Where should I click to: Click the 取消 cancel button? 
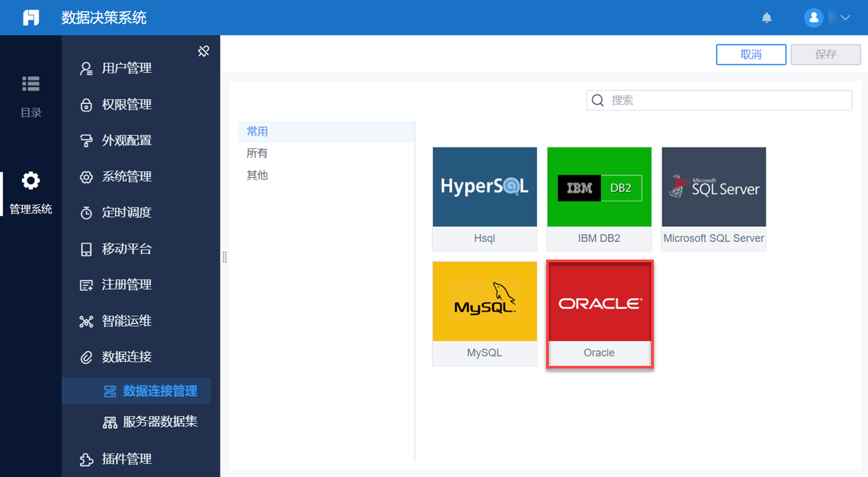coord(751,55)
